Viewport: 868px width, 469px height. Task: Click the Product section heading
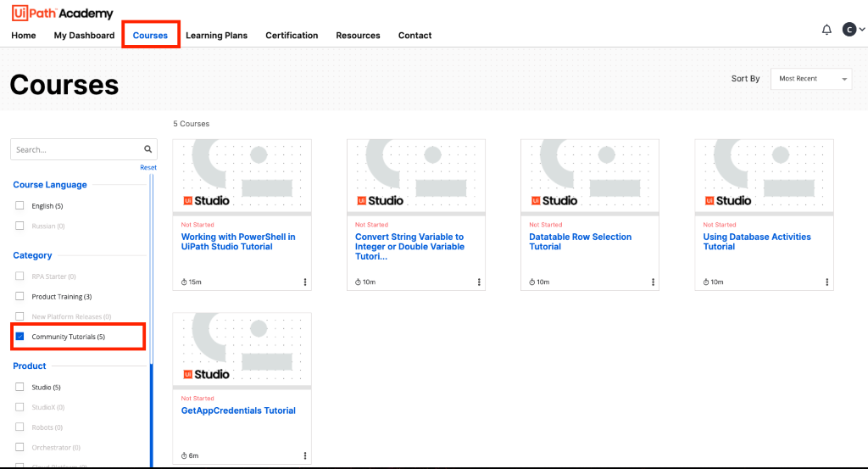coord(30,366)
